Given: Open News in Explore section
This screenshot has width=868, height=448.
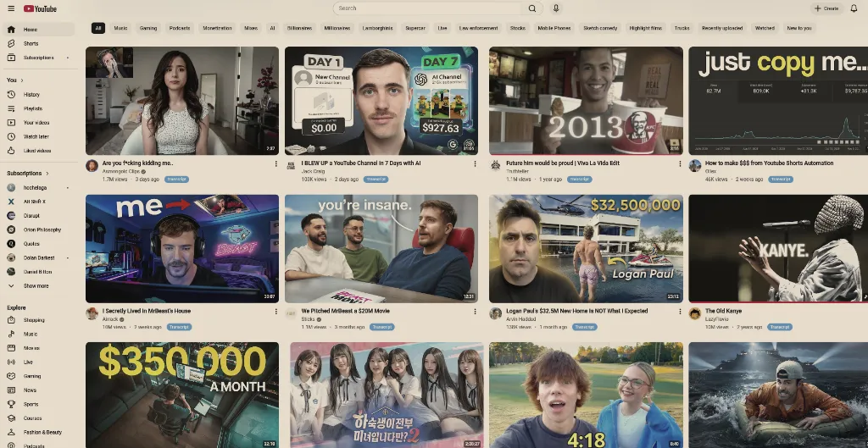Looking at the screenshot, I should (38, 390).
